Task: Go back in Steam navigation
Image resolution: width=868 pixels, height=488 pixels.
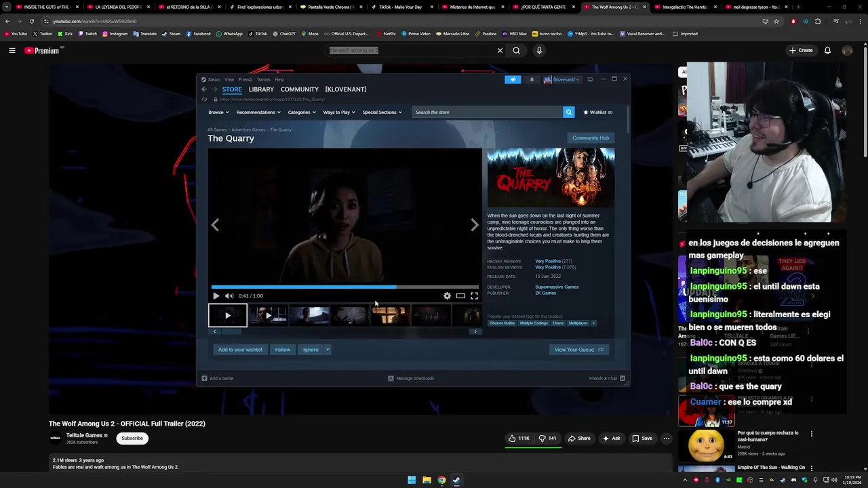Action: point(204,89)
